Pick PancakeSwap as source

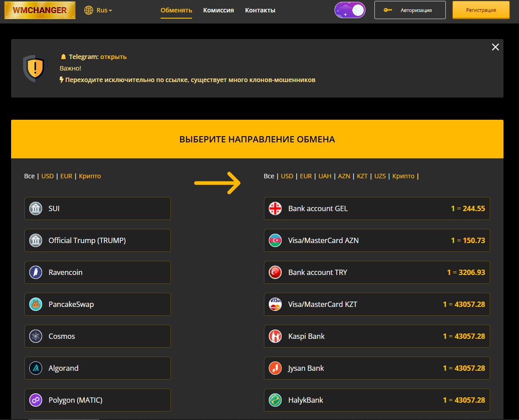(97, 304)
